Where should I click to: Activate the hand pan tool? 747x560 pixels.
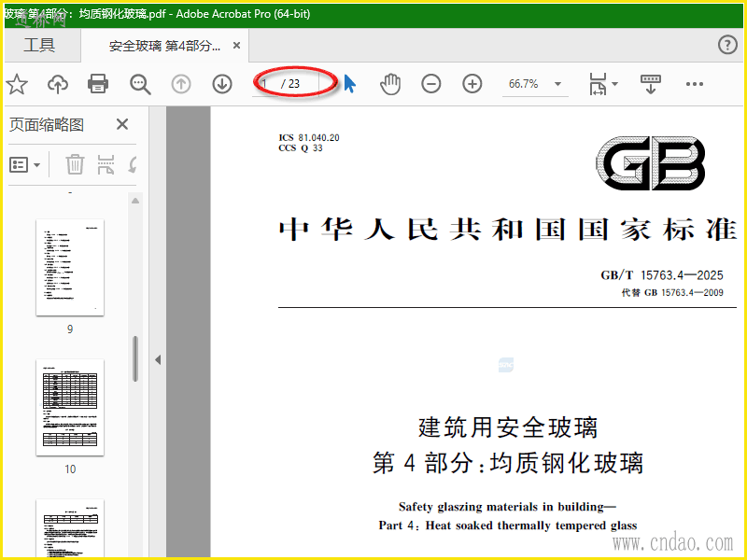coord(390,84)
